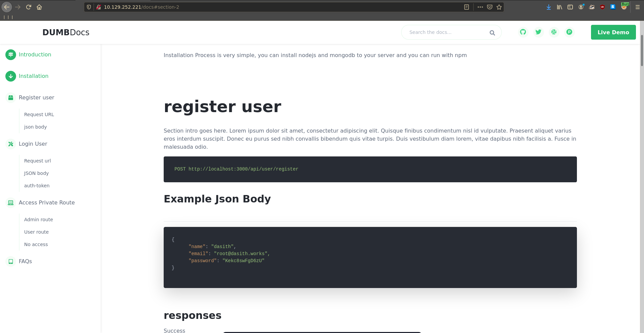Select Login User in sidebar
The height and width of the screenshot is (333, 644).
point(33,144)
